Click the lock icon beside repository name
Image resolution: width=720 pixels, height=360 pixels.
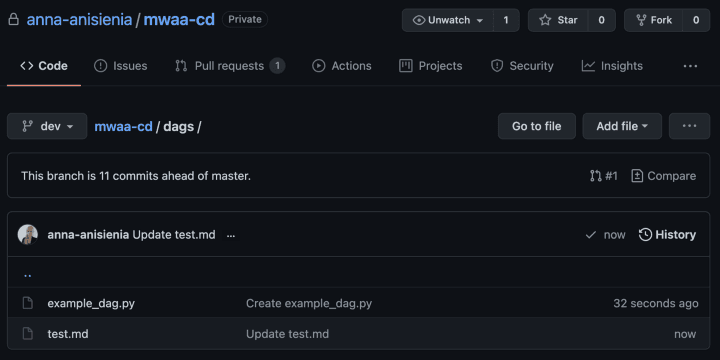coord(13,20)
